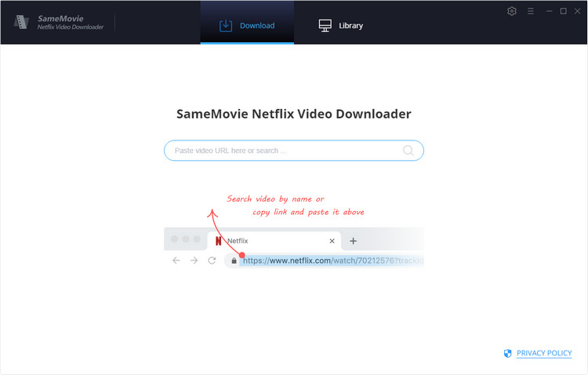This screenshot has width=588, height=375.
Task: Open the settings gear icon
Action: click(x=511, y=11)
